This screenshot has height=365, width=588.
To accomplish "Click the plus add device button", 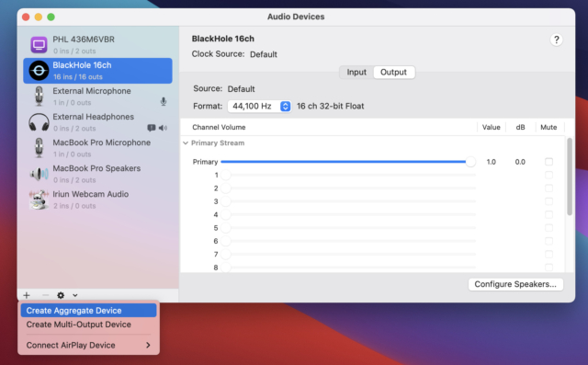I will point(27,295).
